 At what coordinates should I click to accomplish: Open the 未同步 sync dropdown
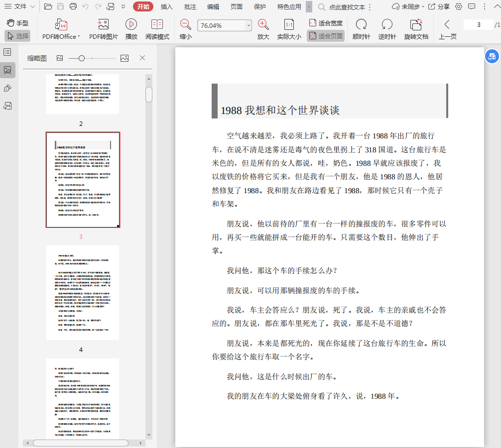click(408, 6)
